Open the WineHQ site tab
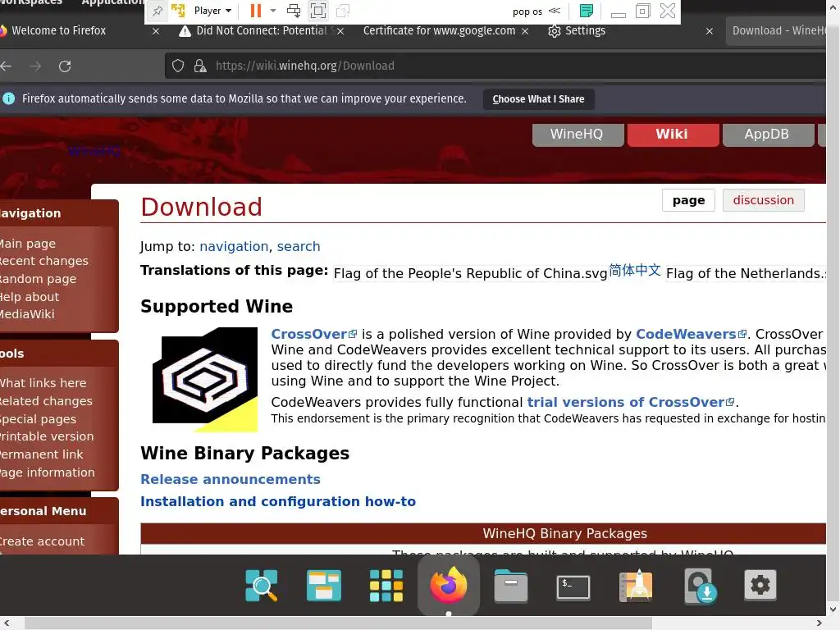The height and width of the screenshot is (630, 840). [577, 135]
